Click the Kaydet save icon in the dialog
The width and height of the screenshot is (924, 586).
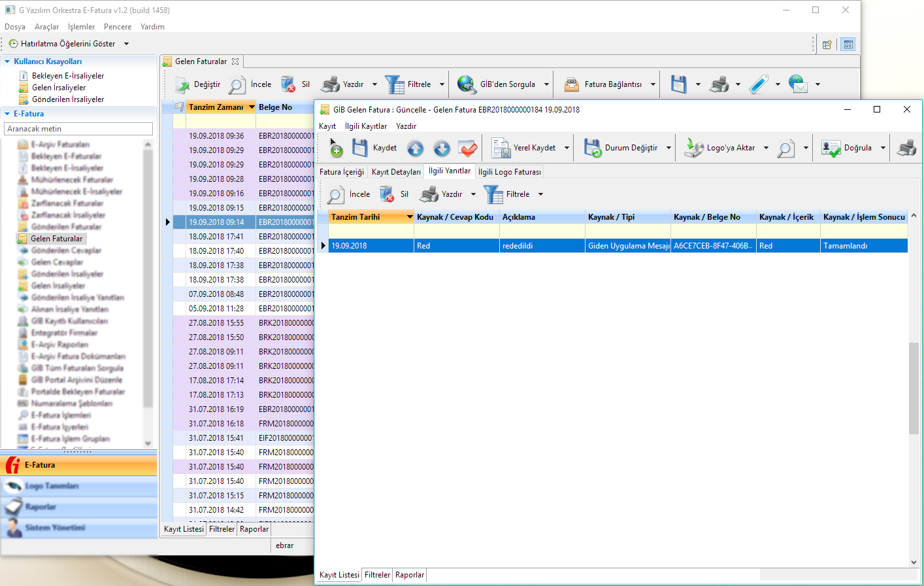[x=360, y=148]
